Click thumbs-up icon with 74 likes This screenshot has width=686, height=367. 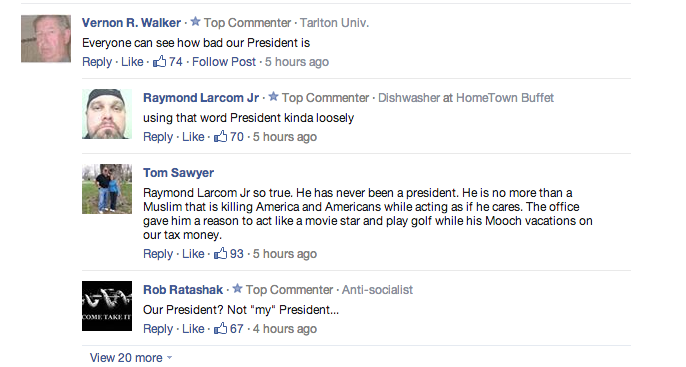click(159, 61)
